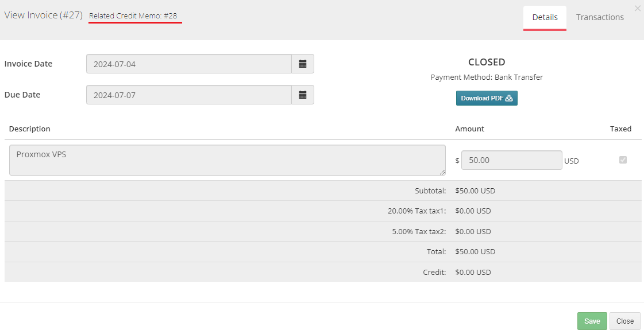Close the invoice dialog with the X
The image size is (644, 334).
click(x=638, y=8)
